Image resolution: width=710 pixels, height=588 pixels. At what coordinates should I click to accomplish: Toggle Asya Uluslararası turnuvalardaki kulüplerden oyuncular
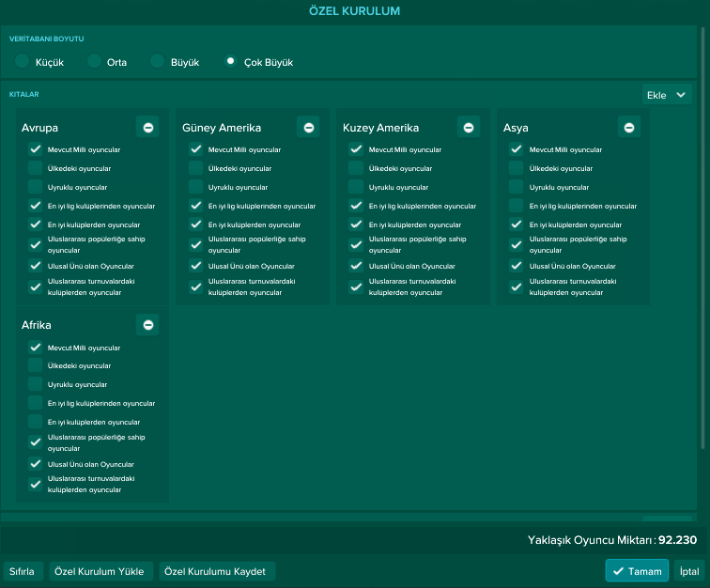click(517, 286)
